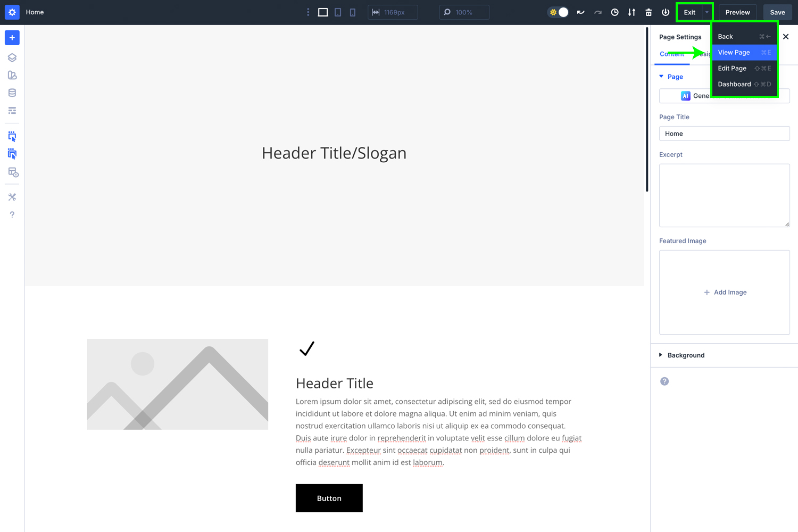Open the Exit dropdown arrow
This screenshot has height=532, width=798.
[x=707, y=12]
